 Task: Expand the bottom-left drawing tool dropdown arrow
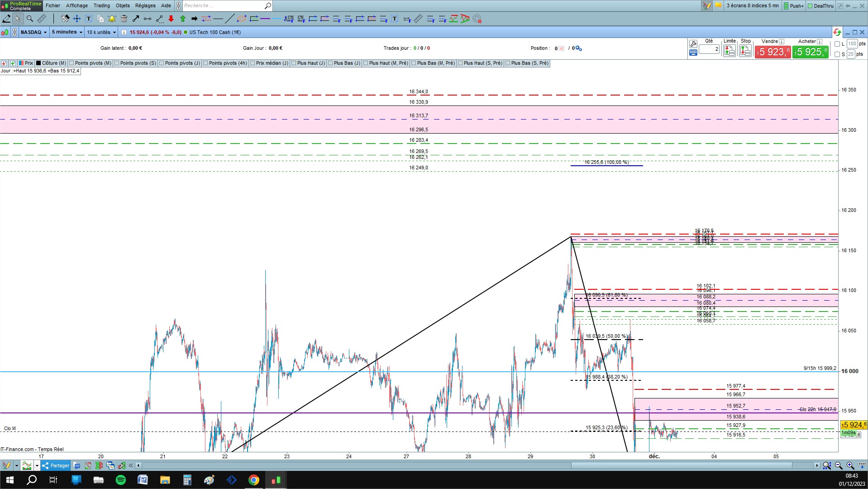(16, 465)
